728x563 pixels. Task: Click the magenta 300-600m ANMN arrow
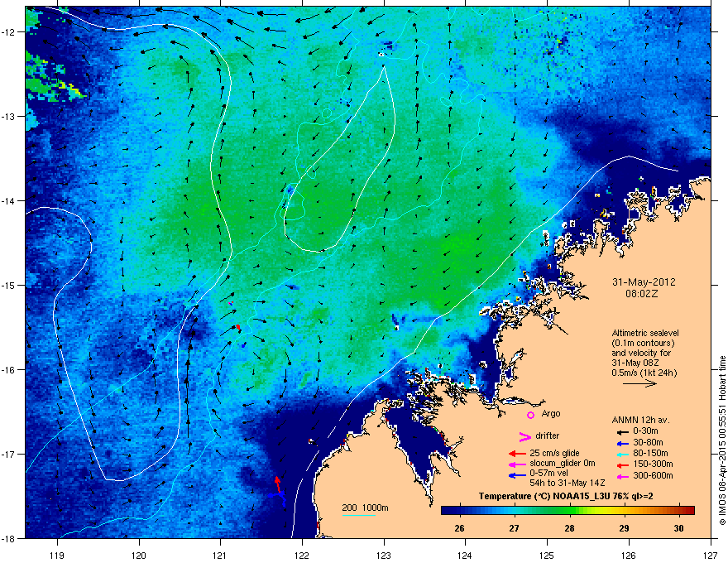coord(622,477)
